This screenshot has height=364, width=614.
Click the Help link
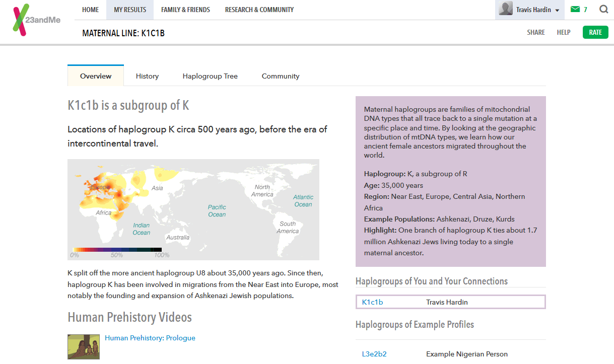(564, 32)
